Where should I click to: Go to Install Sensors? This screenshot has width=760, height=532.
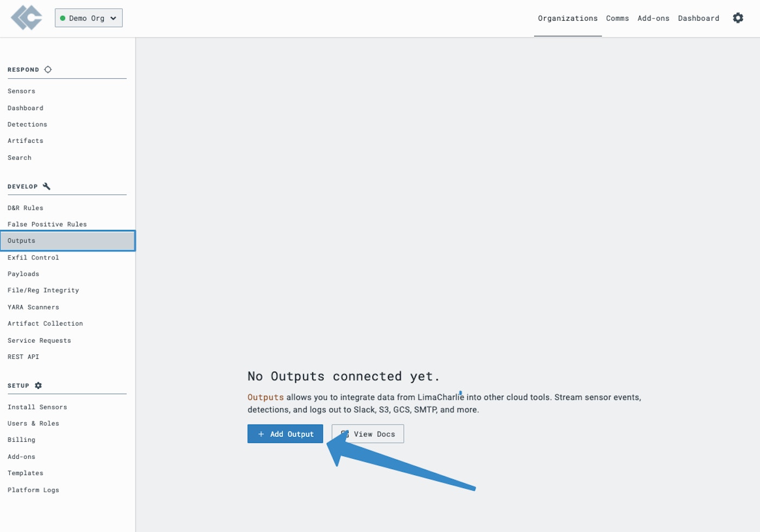click(37, 407)
